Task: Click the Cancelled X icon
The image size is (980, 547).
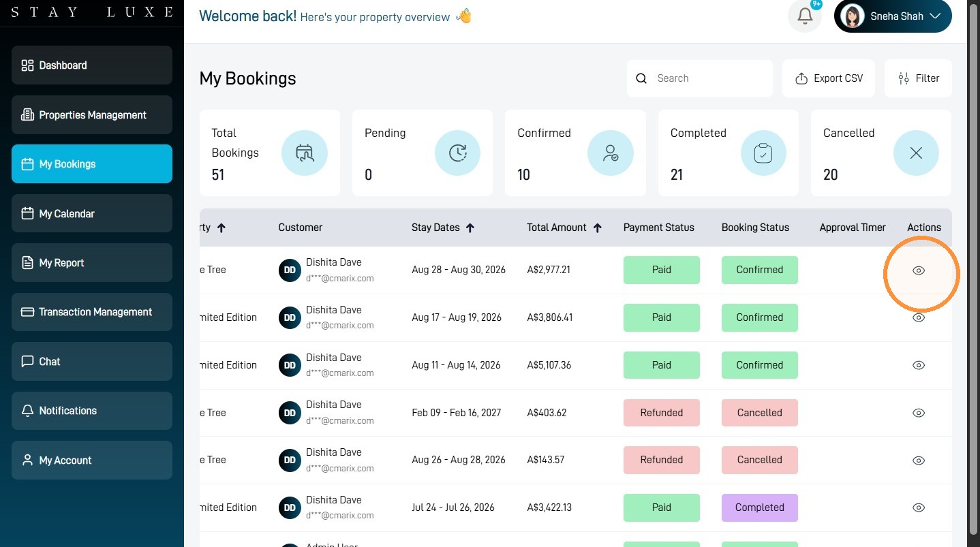Action: click(x=916, y=153)
